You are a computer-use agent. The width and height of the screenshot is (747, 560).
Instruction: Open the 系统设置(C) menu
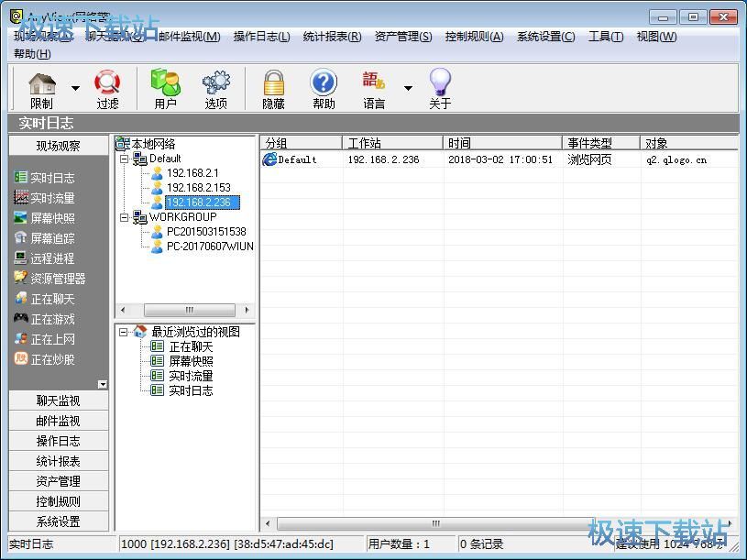pyautogui.click(x=546, y=37)
